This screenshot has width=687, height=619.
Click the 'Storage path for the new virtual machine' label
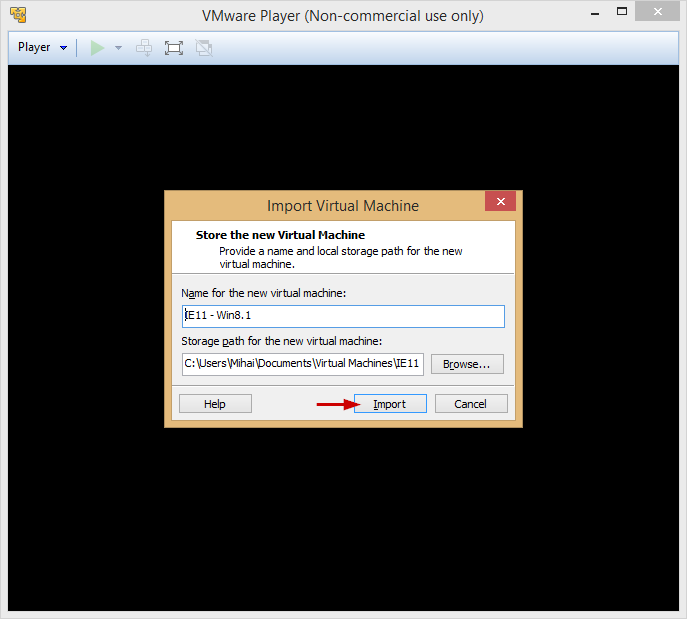(x=281, y=341)
